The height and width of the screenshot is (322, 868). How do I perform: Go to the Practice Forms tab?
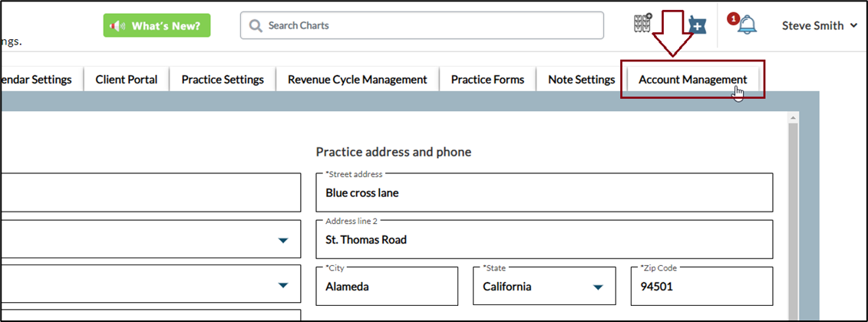coord(487,80)
